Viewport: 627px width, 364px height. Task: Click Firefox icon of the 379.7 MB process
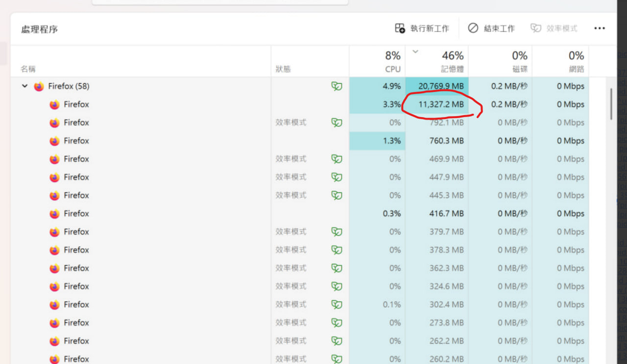pos(54,232)
